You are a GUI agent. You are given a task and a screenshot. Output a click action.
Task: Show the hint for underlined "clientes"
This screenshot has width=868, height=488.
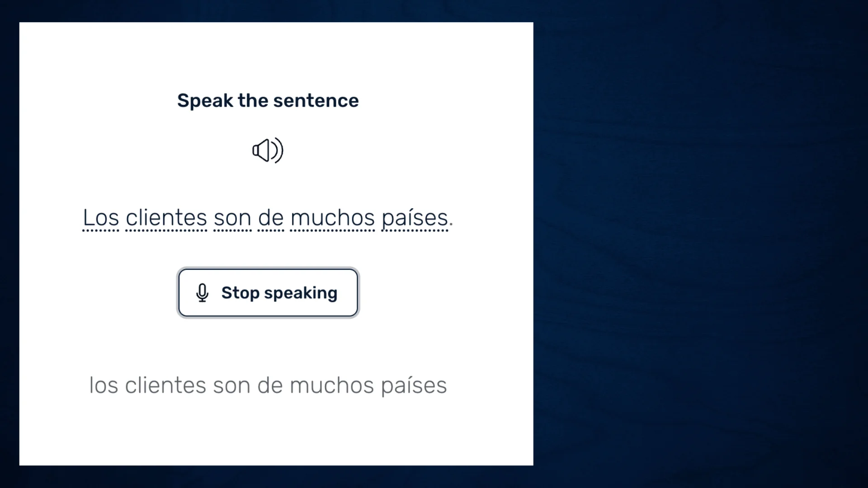pyautogui.click(x=166, y=218)
